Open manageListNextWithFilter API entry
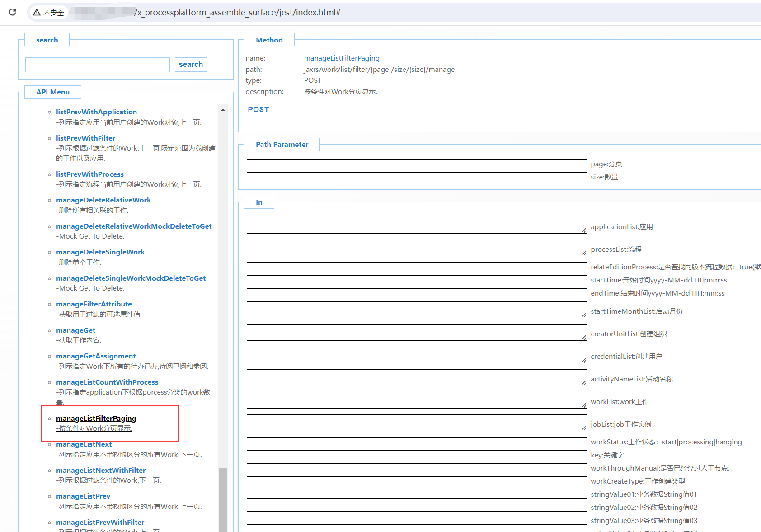This screenshot has height=532, width=761. [101, 471]
